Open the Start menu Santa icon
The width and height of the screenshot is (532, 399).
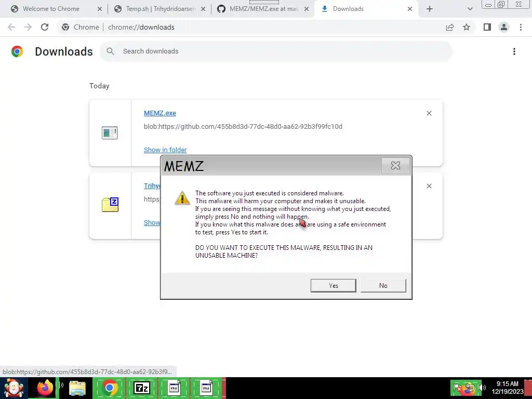pos(14,388)
